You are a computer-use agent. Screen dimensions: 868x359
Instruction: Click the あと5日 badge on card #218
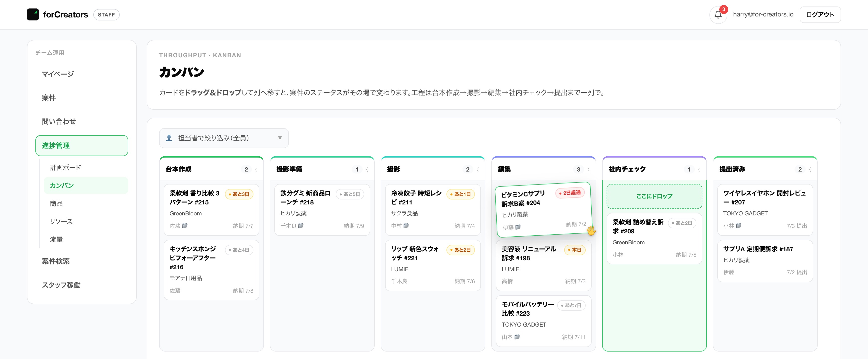pyautogui.click(x=350, y=194)
